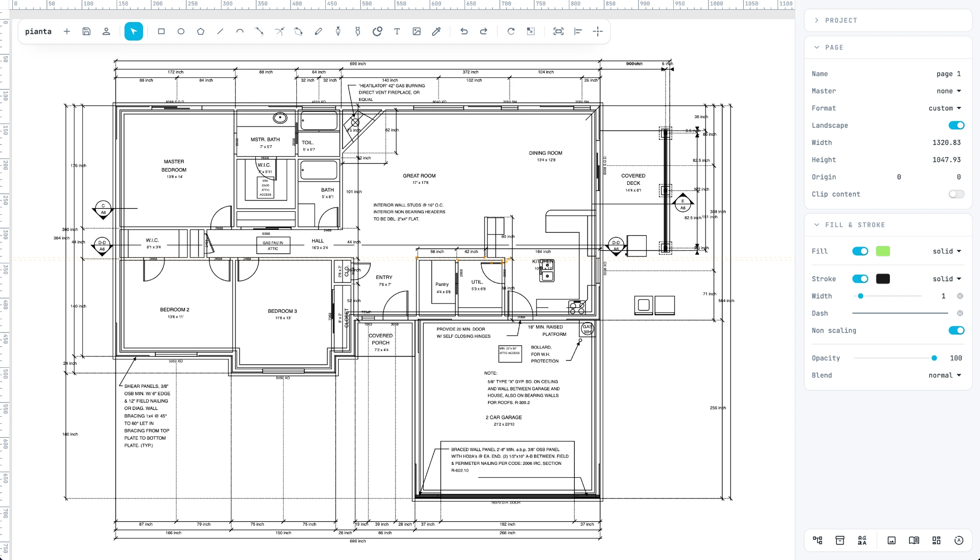The width and height of the screenshot is (980, 560).
Task: Click the Opacity slider handle
Action: point(934,358)
